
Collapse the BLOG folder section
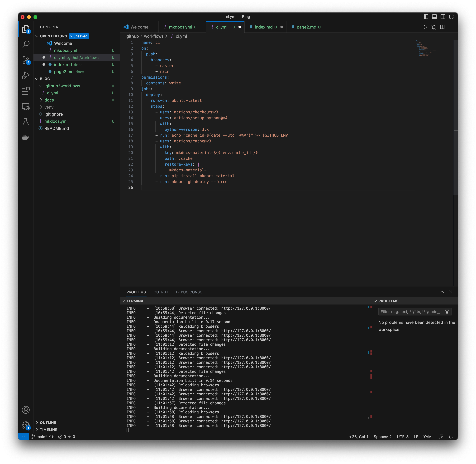[37, 79]
